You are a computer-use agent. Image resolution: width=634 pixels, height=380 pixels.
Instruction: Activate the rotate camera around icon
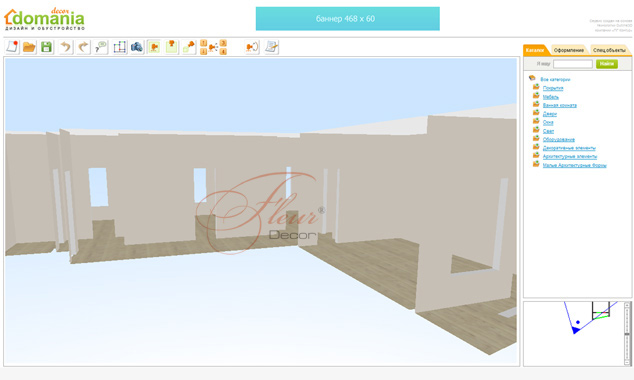pyautogui.click(x=252, y=47)
